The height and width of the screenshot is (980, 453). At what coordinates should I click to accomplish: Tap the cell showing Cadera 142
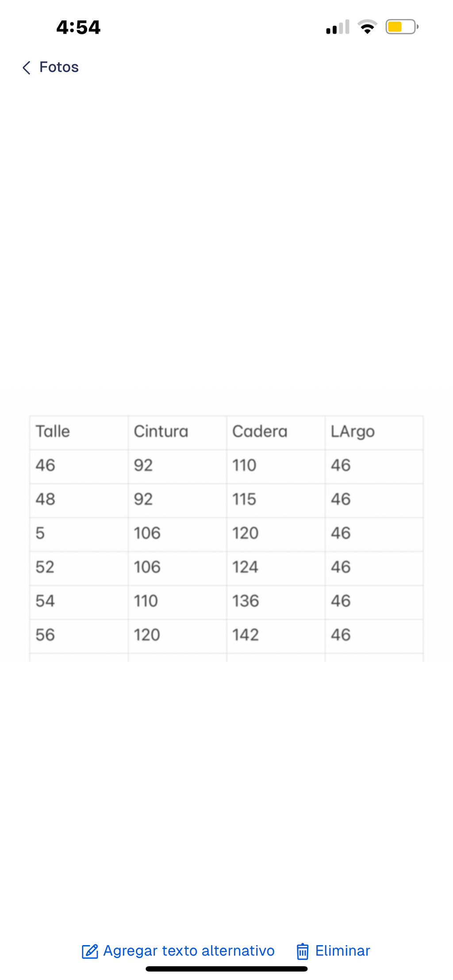pos(276,636)
